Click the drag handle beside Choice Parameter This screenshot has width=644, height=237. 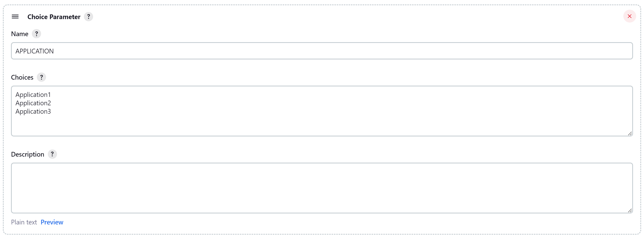coord(15,17)
